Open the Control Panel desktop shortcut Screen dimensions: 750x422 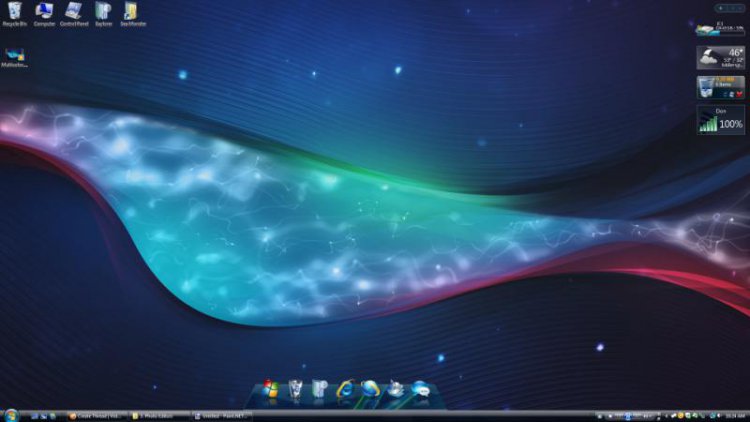pos(74,13)
